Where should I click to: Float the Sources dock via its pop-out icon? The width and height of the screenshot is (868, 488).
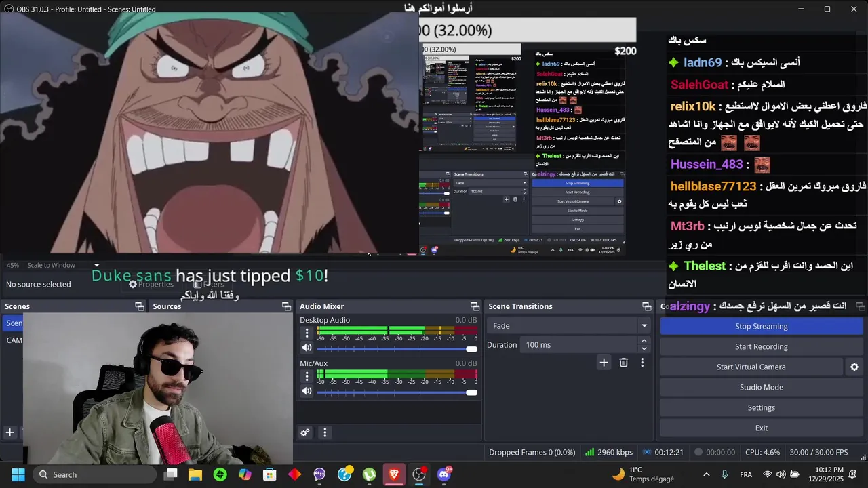tap(286, 306)
